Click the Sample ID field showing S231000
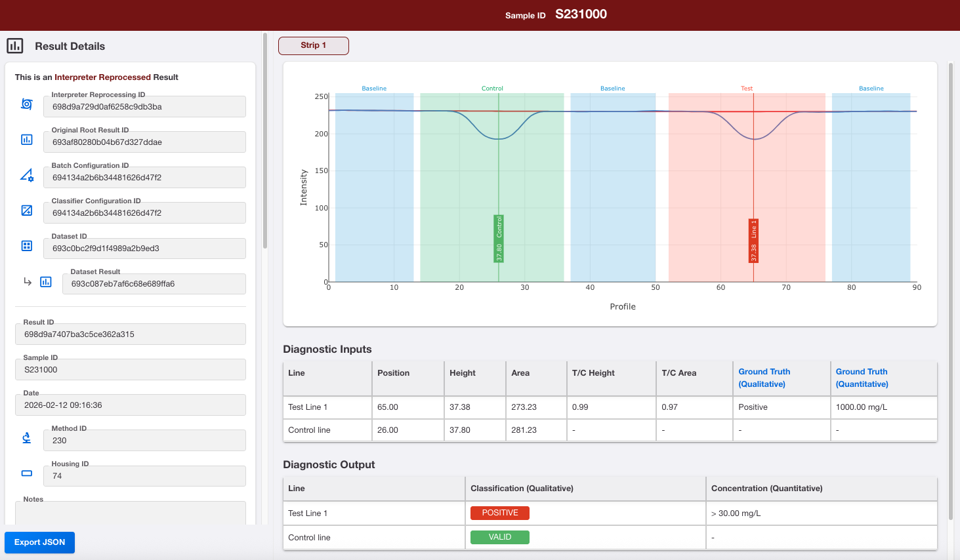The width and height of the screenshot is (960, 560). (131, 369)
